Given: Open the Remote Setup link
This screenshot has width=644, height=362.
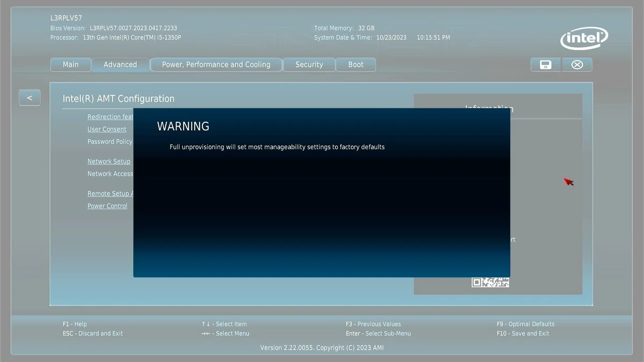Looking at the screenshot, I should pos(111,194).
